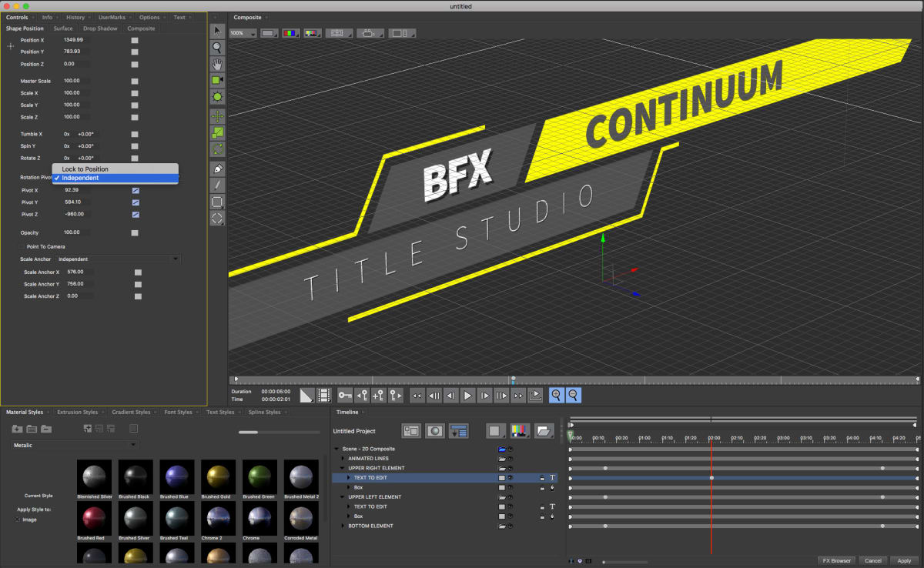Toggle Apply Style to Image checkbox

pyautogui.click(x=18, y=520)
